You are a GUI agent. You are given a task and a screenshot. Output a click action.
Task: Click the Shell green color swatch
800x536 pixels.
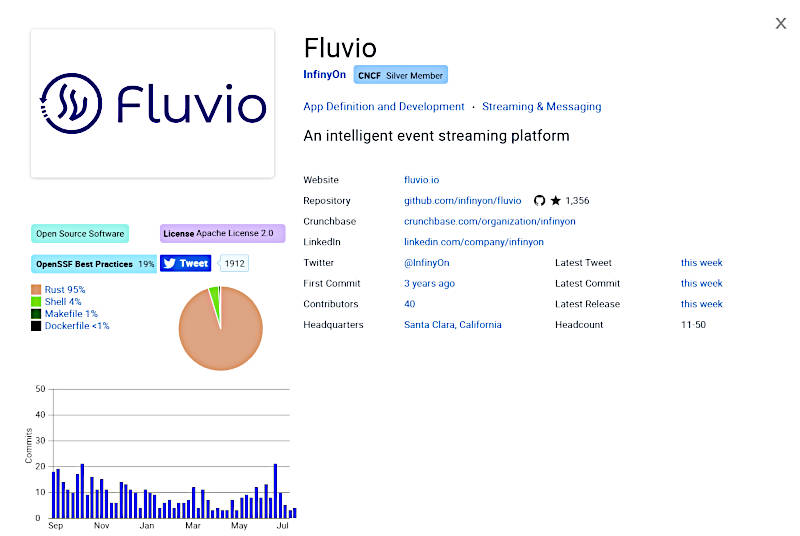click(x=36, y=302)
